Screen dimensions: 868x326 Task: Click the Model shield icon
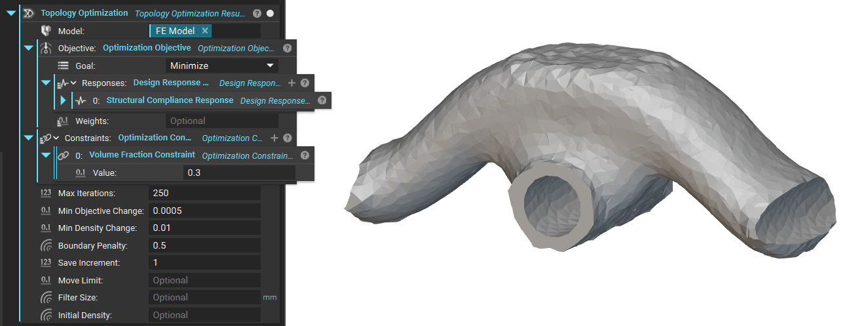tap(46, 31)
